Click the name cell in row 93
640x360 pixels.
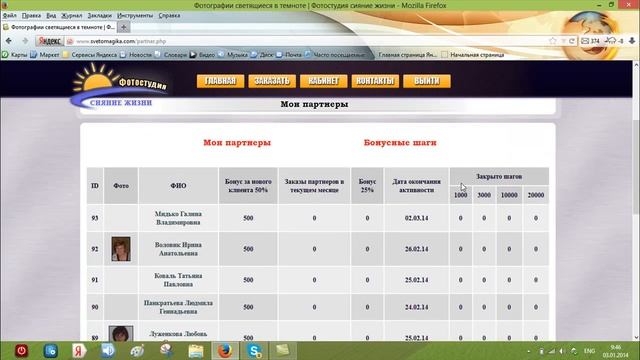[178, 218]
